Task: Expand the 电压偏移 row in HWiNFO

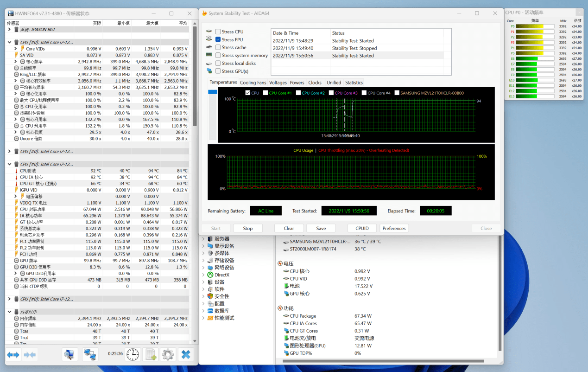Action: pos(16,196)
